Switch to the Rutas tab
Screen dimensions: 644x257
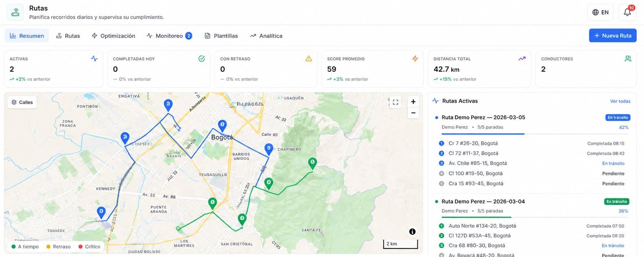pos(68,35)
